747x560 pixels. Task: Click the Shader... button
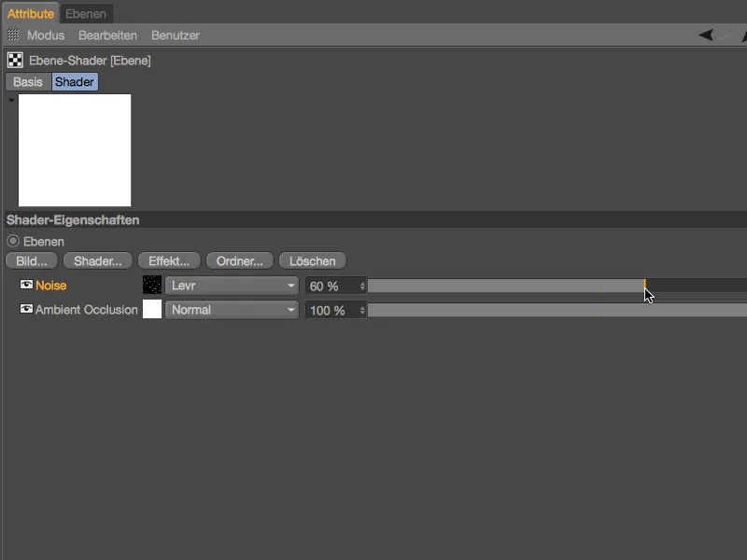click(x=98, y=261)
